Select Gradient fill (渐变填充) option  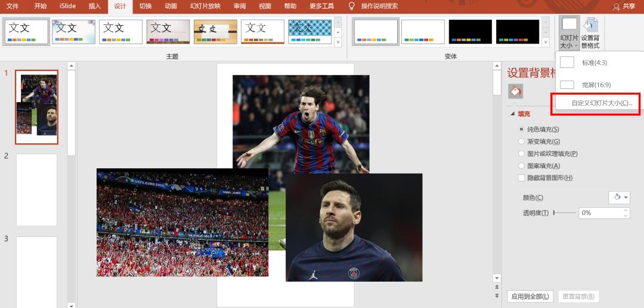click(522, 141)
